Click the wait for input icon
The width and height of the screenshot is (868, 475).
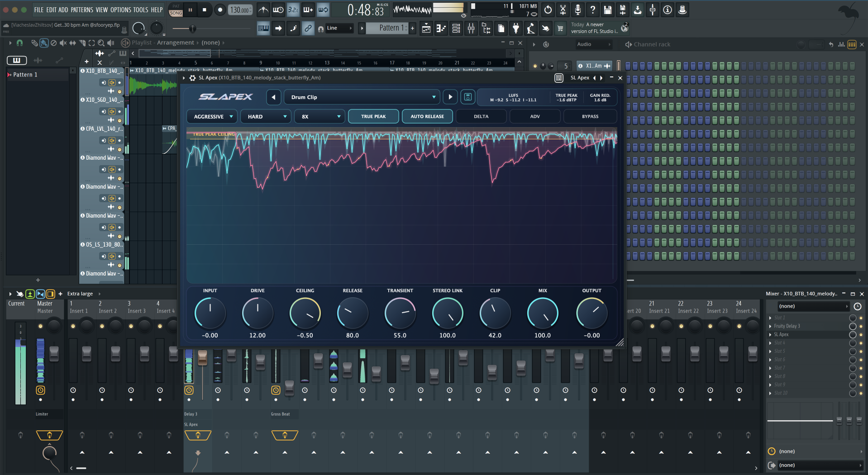(278, 9)
